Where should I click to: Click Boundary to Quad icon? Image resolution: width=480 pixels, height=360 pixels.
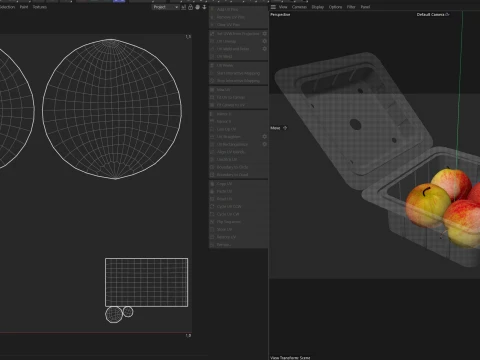pos(212,175)
